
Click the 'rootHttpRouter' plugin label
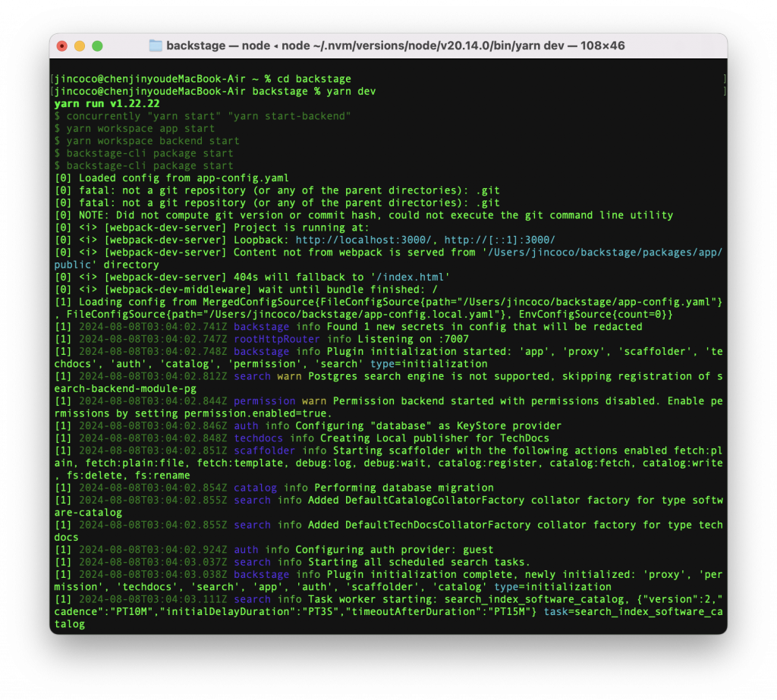(276, 339)
